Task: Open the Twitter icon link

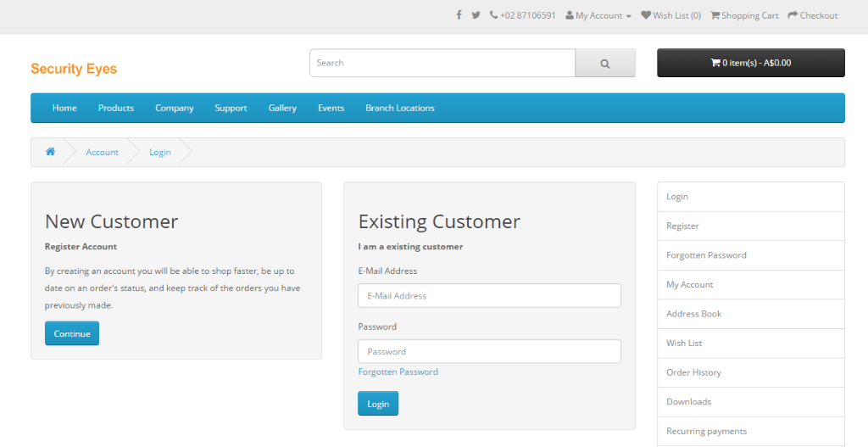Action: coord(476,15)
